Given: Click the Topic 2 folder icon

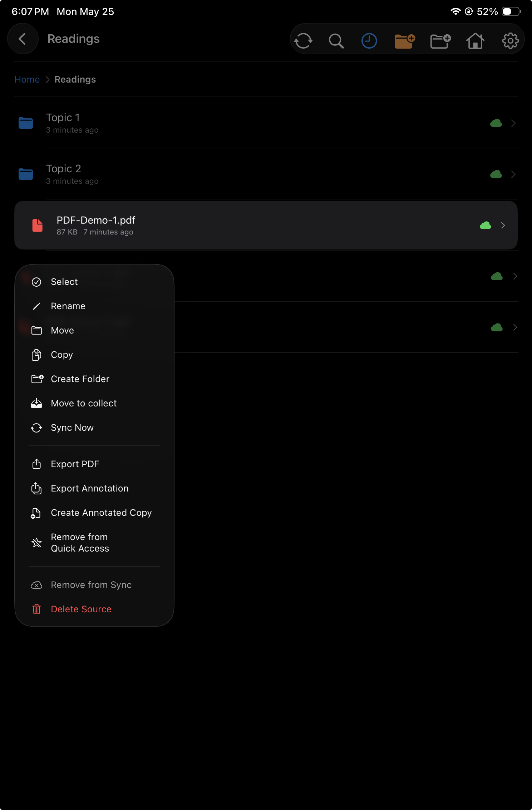Looking at the screenshot, I should tap(26, 174).
